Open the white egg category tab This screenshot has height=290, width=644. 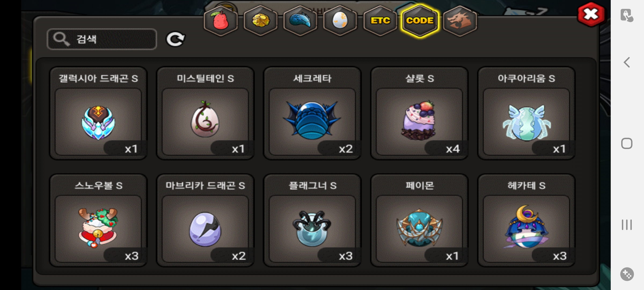point(340,21)
